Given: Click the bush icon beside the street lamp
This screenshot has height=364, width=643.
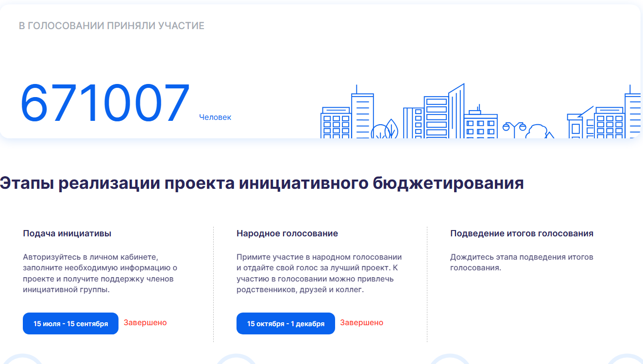Looking at the screenshot, I should [x=537, y=131].
